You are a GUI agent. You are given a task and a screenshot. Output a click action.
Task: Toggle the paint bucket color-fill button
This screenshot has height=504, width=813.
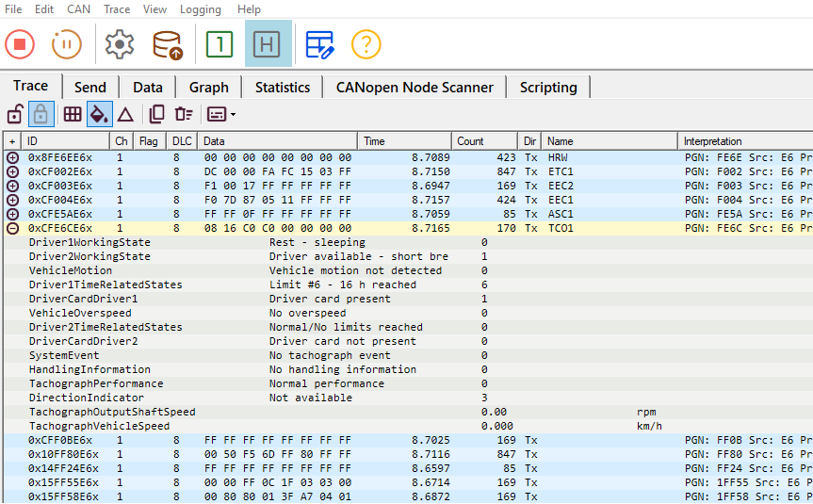coord(99,114)
